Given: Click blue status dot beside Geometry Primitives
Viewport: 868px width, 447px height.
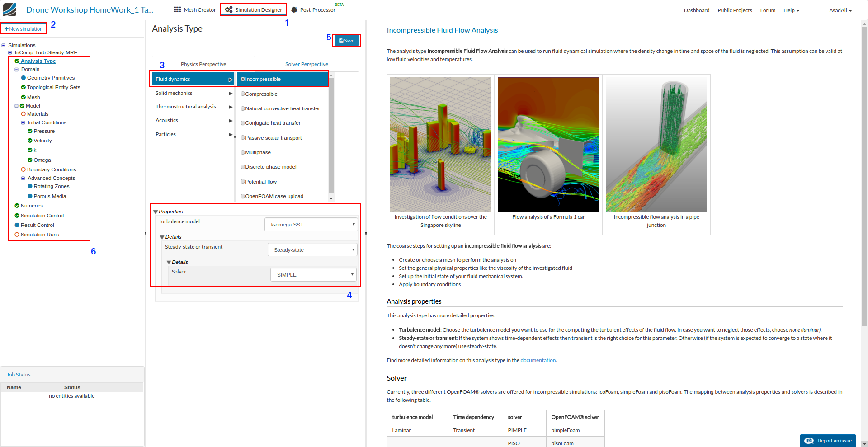Looking at the screenshot, I should (x=24, y=78).
